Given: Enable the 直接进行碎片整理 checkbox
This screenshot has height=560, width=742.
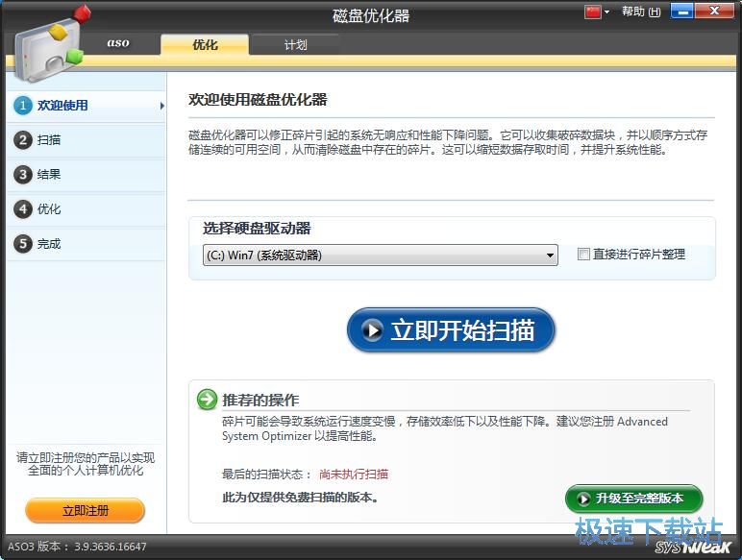Looking at the screenshot, I should click(x=583, y=254).
